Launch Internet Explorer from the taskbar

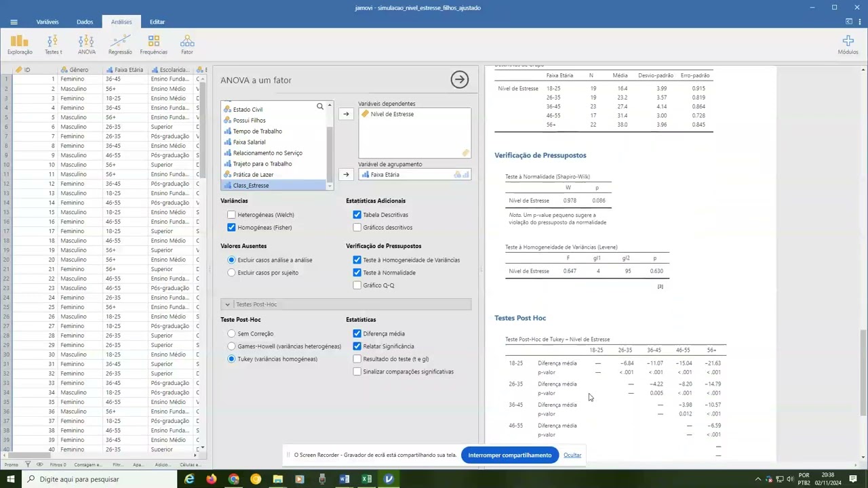tap(189, 479)
